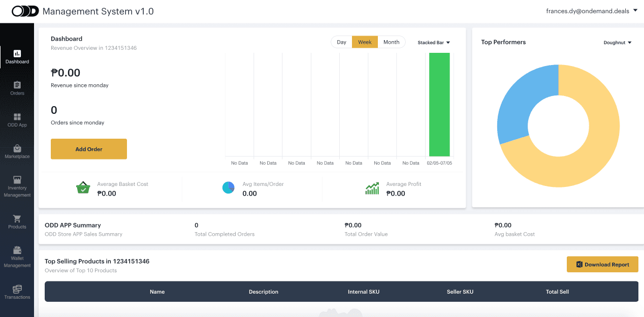The image size is (644, 317).
Task: Open Wallet Management icon
Action: [x=17, y=250]
